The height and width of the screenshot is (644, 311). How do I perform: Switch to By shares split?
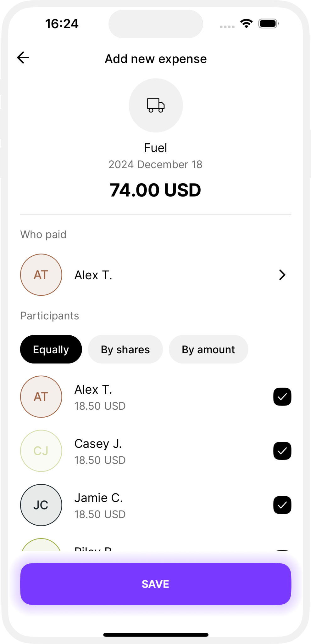coord(125,349)
